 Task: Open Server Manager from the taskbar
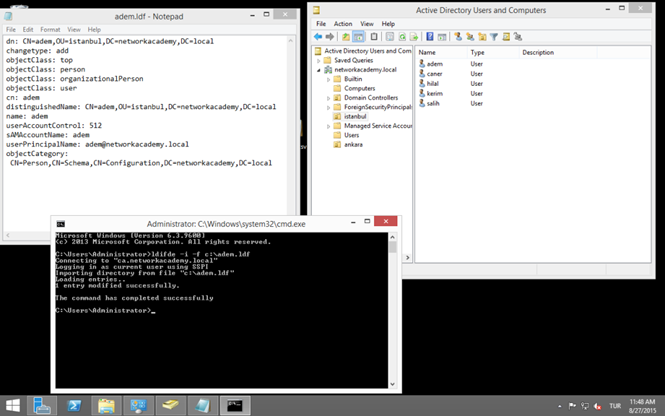click(42, 406)
